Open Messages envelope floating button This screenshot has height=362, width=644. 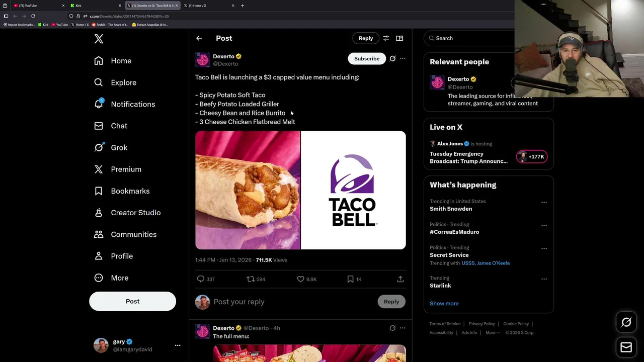click(x=626, y=347)
